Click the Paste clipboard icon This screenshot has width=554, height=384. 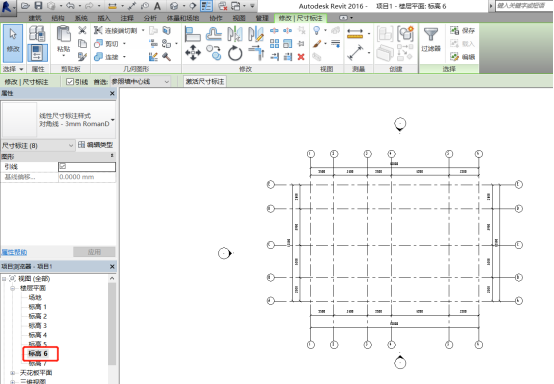(x=64, y=34)
